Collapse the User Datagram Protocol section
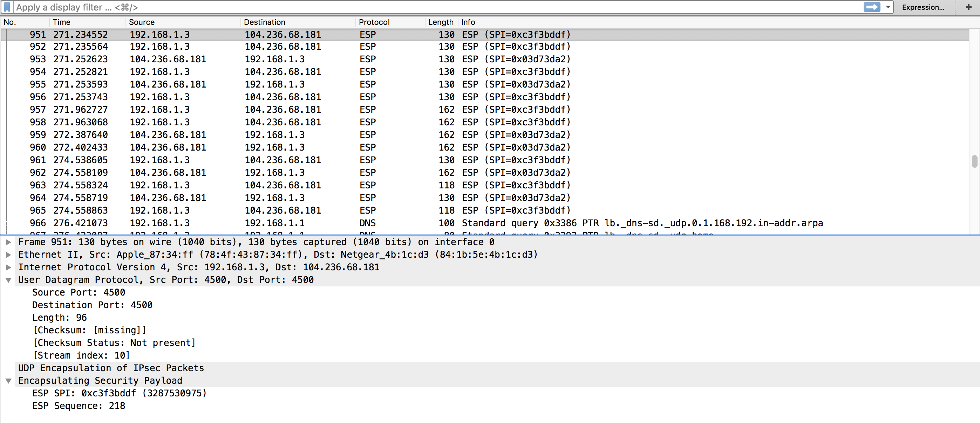 tap(8, 280)
